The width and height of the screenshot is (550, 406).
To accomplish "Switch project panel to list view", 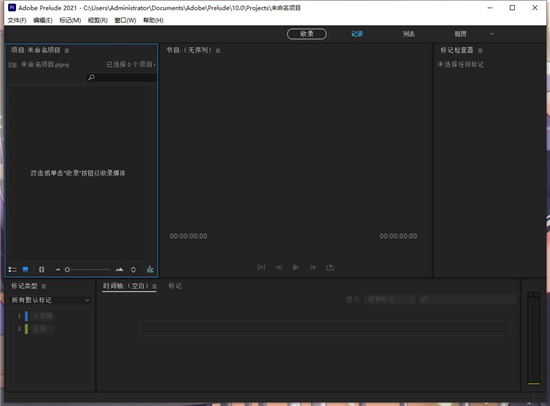I will click(x=12, y=269).
